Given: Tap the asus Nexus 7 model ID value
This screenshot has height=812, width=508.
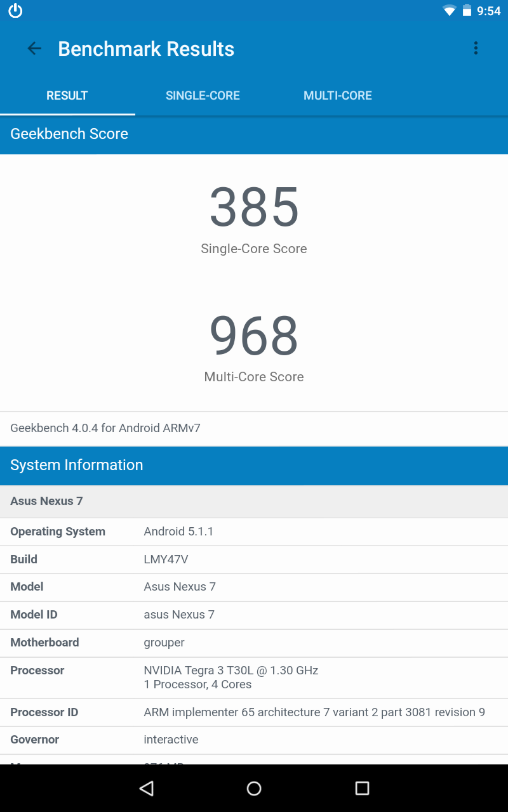Looking at the screenshot, I should coord(179,615).
